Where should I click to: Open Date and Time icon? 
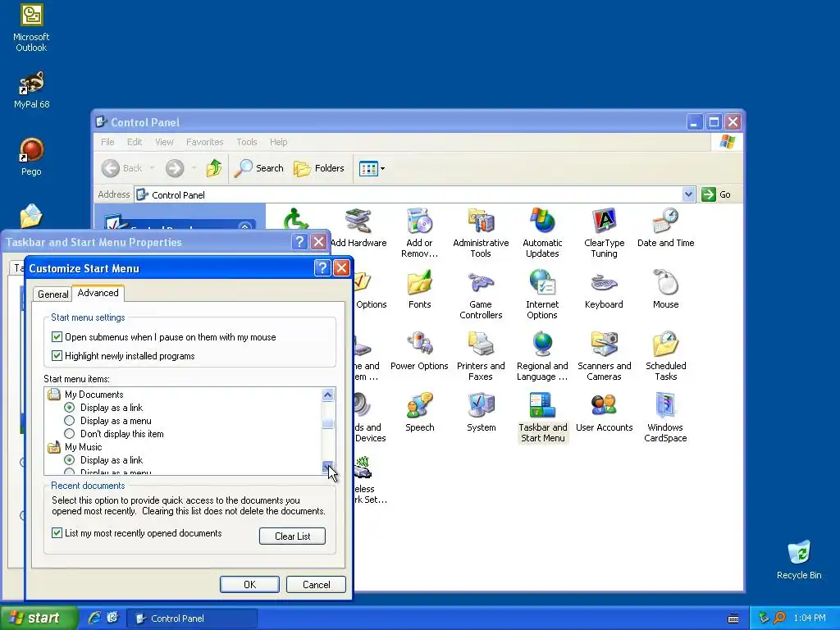[x=665, y=228]
